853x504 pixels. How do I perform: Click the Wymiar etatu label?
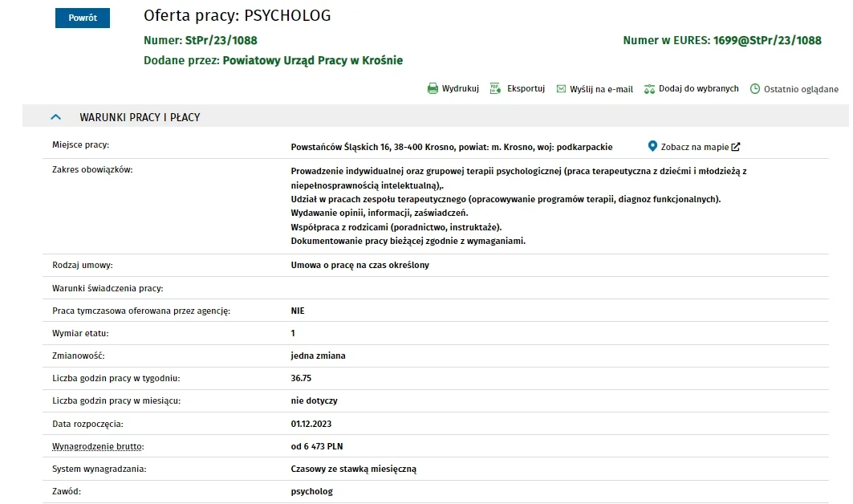tap(80, 333)
